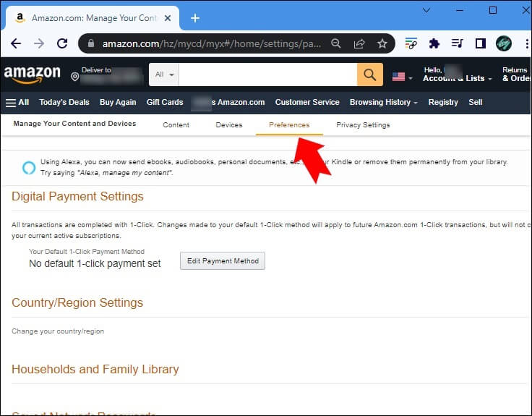Click the 'No default 1-click payment set' text
The width and height of the screenshot is (532, 416).
click(95, 263)
